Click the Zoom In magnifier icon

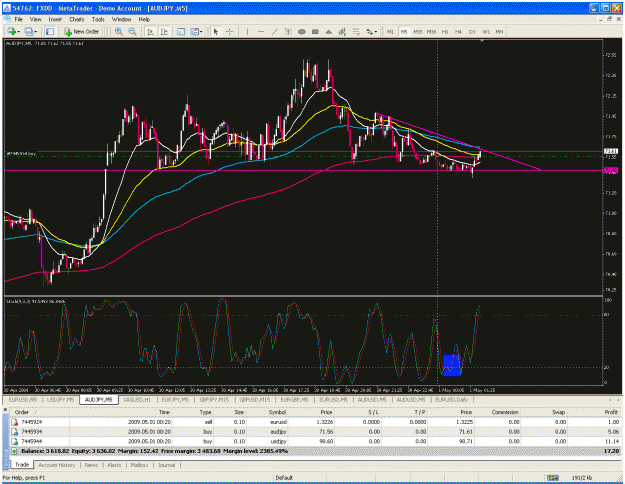click(x=118, y=31)
